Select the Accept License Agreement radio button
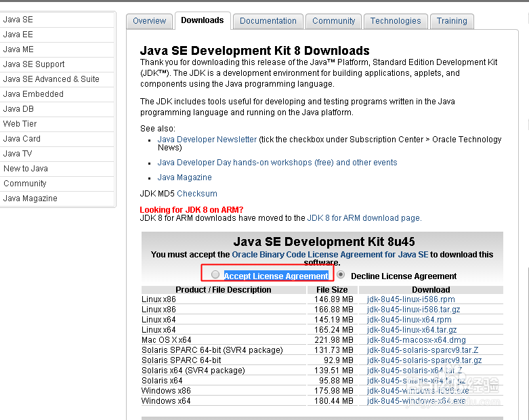 tap(215, 274)
